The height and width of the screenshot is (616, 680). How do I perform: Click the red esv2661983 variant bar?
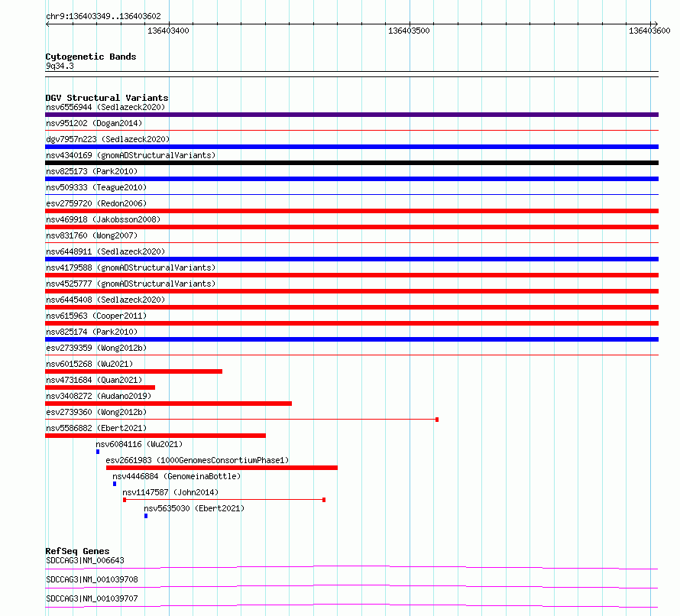coord(222,468)
